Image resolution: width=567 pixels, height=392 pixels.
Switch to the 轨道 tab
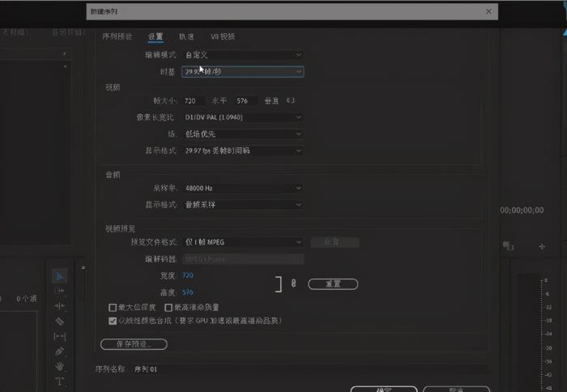pyautogui.click(x=186, y=36)
